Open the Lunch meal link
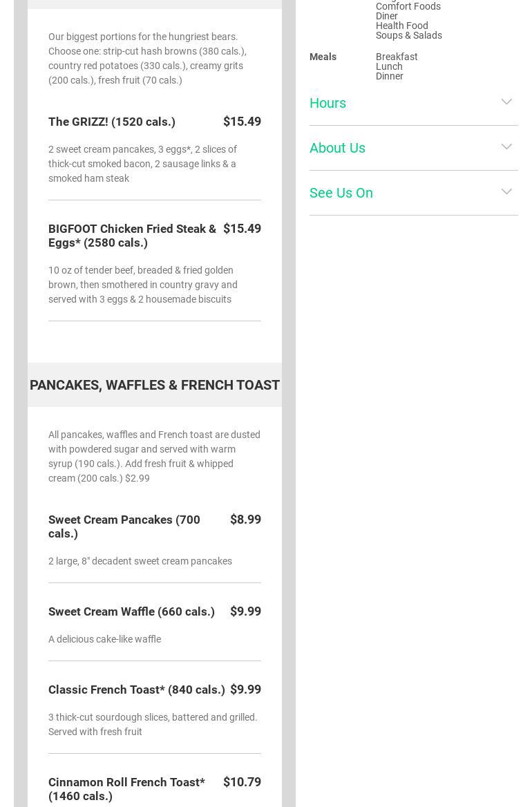532x807 pixels. [x=389, y=66]
